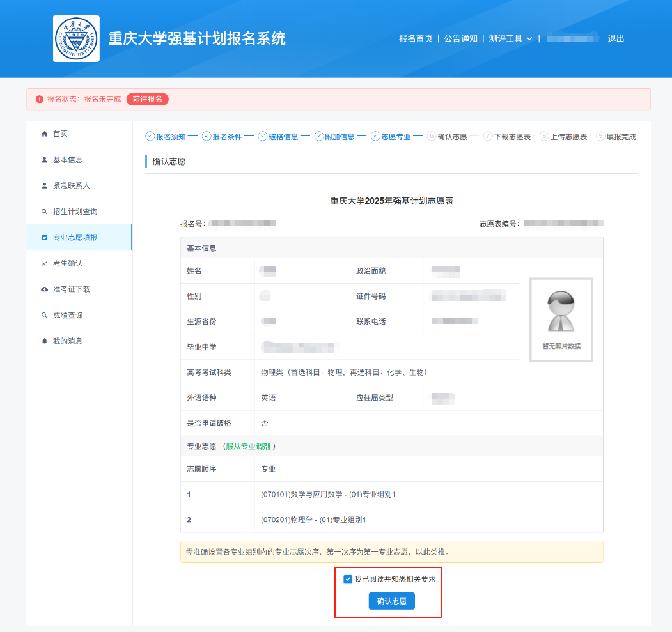The width and height of the screenshot is (672, 632).
Task: Click the home icon beside 首页
Action: pyautogui.click(x=44, y=134)
